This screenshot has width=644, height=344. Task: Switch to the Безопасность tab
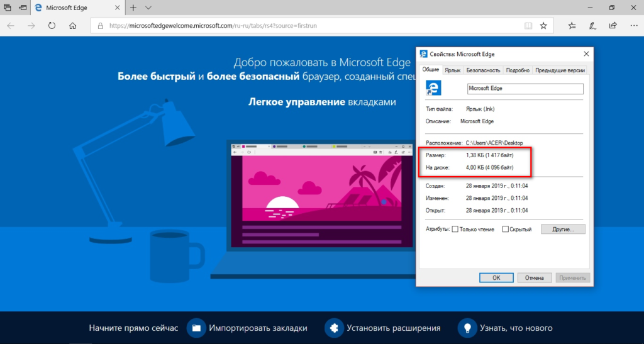click(483, 70)
